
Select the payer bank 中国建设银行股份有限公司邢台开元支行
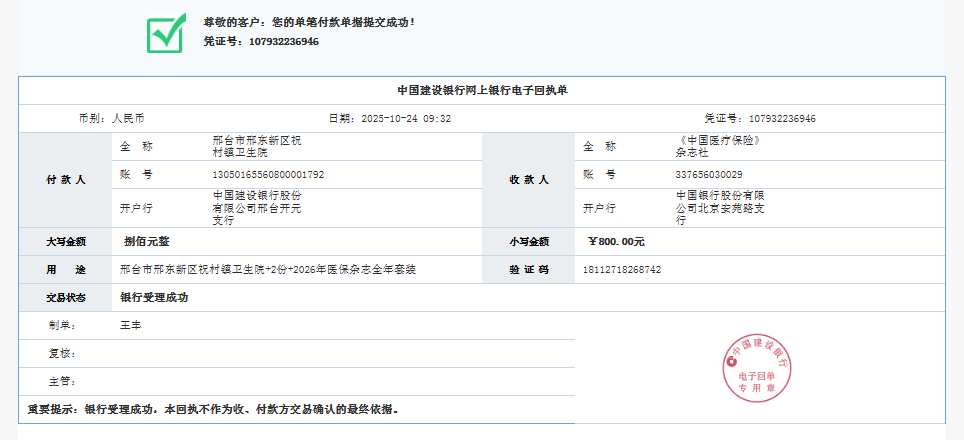pyautogui.click(x=256, y=208)
